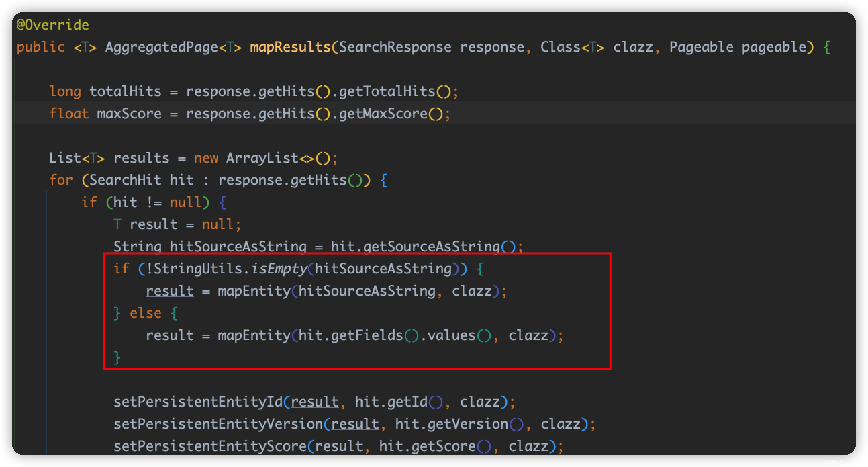Click the totalHits variable name

[x=125, y=91]
